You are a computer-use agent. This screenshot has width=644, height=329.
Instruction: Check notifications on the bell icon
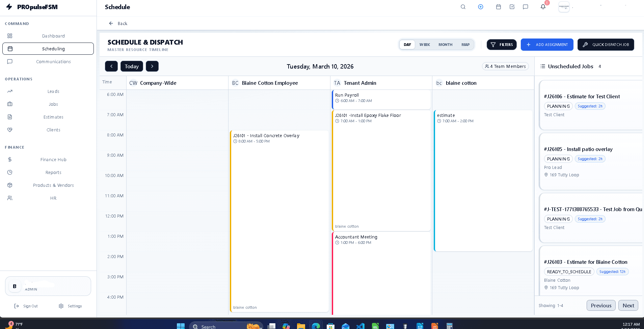click(542, 7)
